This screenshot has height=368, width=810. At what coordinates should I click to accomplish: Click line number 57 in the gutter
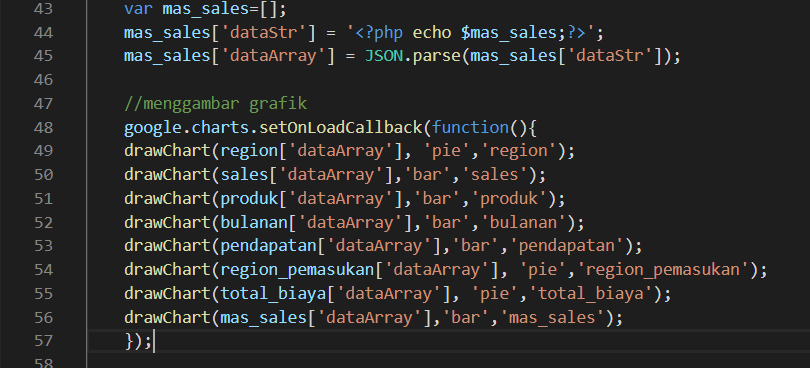click(x=43, y=341)
